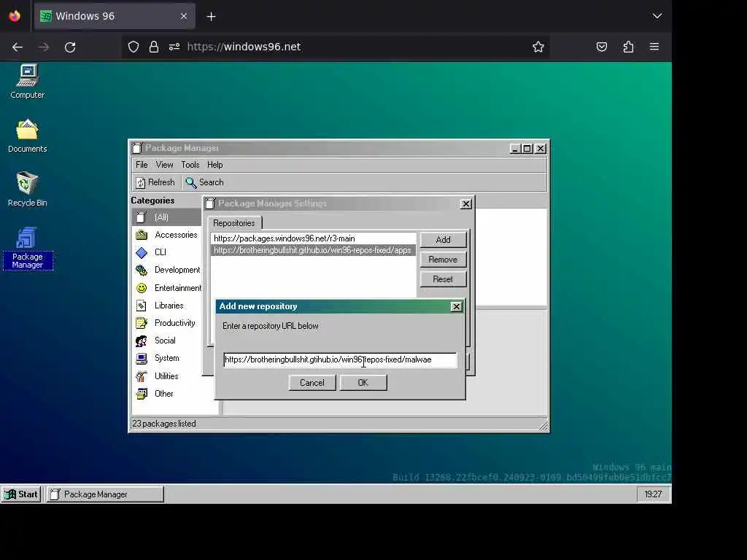Bookmark this page with the star
The height and width of the screenshot is (560, 747).
[538, 47]
